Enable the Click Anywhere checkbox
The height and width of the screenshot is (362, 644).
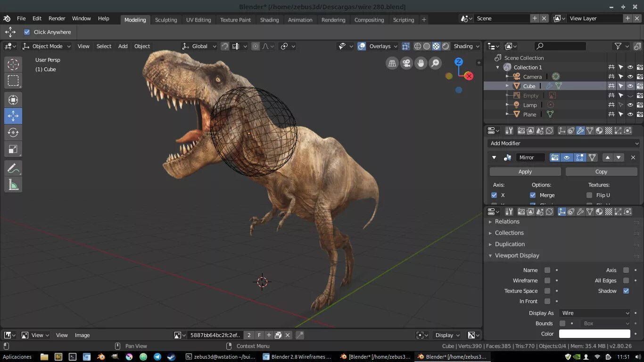(x=27, y=32)
